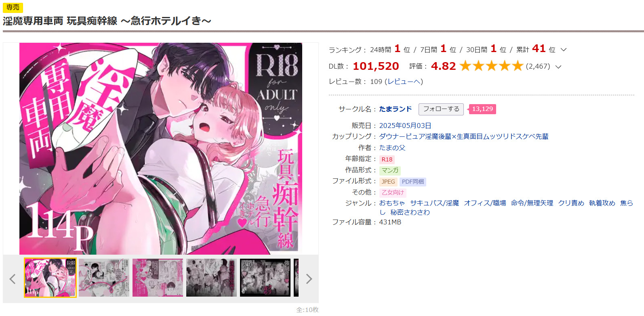Open the オフィス/職場 genre link

(x=485, y=203)
